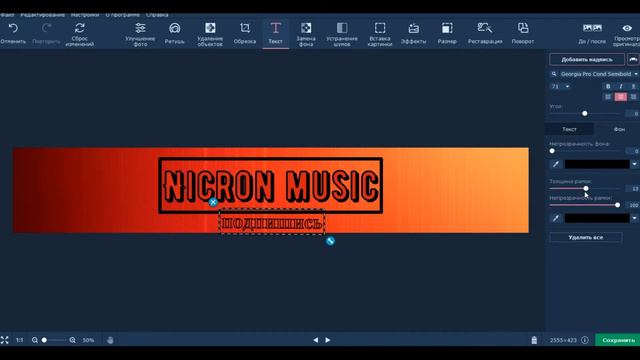The width and height of the screenshot is (640, 360).
Task: Go to the previous image arrow
Action: click(316, 340)
